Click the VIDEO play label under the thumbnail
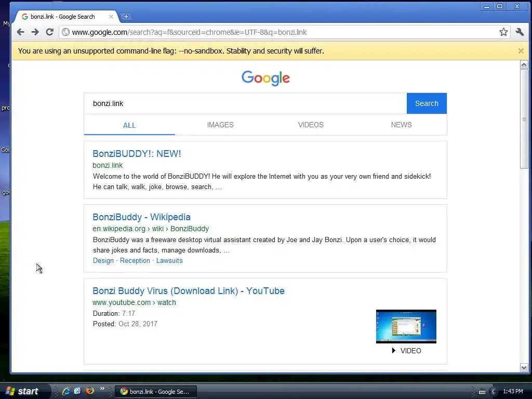The width and height of the screenshot is (532, 399). pos(406,351)
